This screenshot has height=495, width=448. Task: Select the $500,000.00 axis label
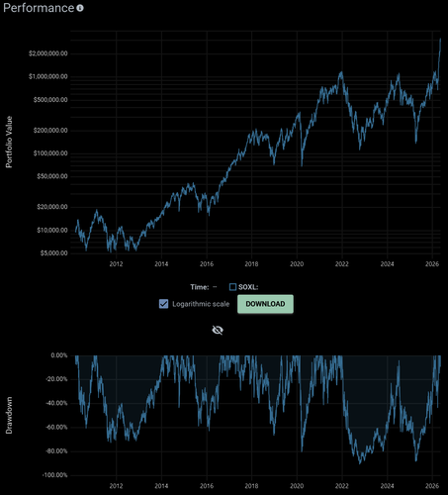pyautogui.click(x=50, y=100)
